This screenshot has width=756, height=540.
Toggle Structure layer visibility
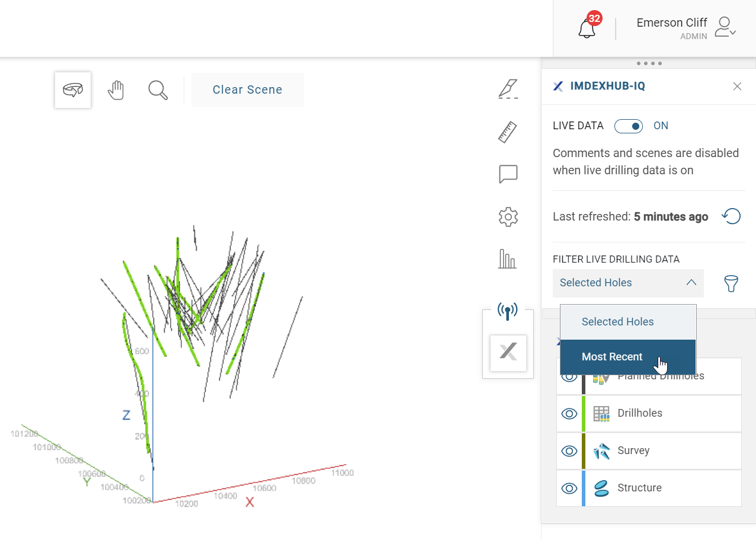coord(569,488)
